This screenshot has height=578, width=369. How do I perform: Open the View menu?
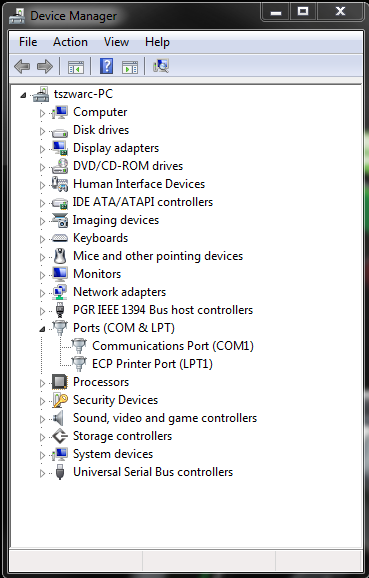(x=116, y=42)
